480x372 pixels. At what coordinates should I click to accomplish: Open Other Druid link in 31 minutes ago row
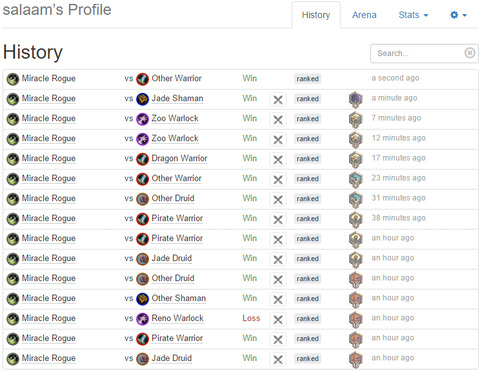click(173, 198)
